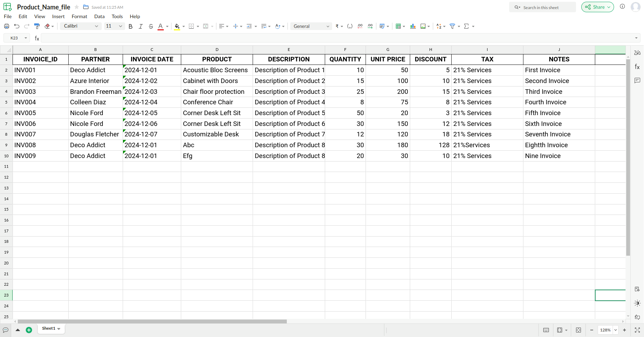
Task: Toggle strikethrough formatting
Action: pos(151,26)
